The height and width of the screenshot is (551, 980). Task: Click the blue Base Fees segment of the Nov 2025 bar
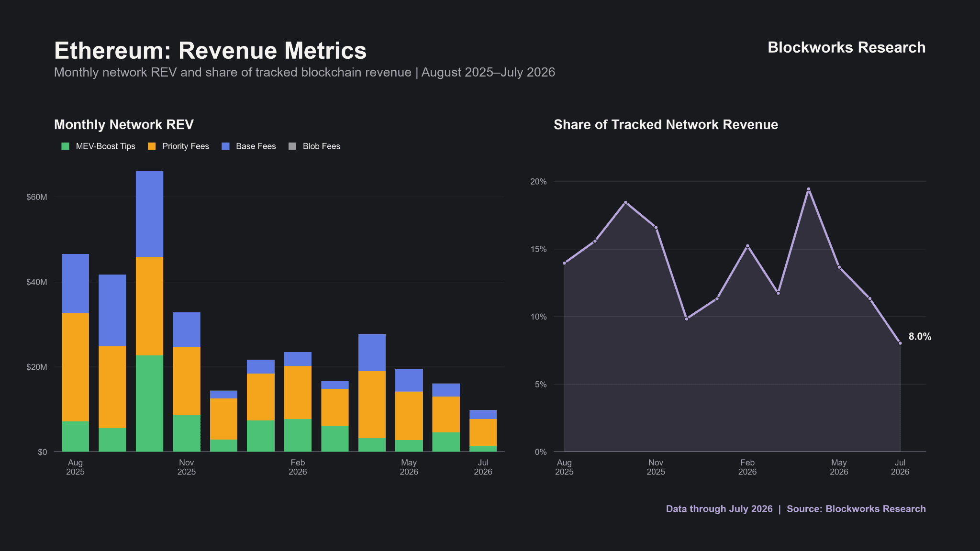187,330
